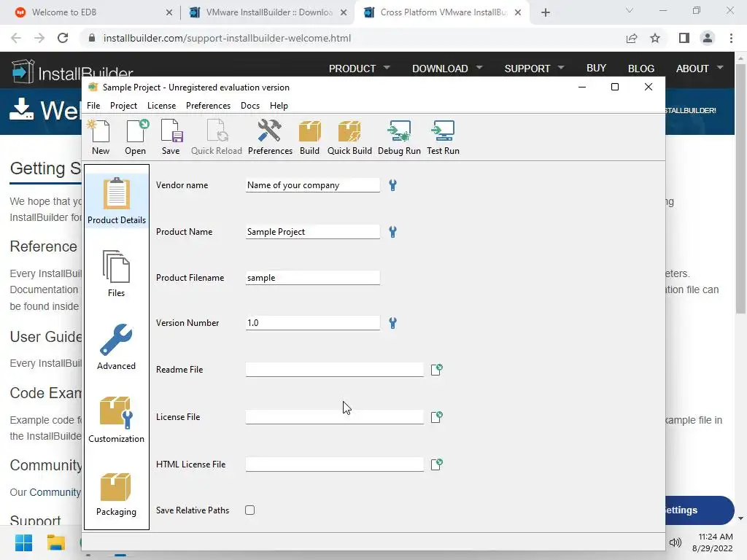This screenshot has height=560, width=747.
Task: Go back in the browser
Action: pyautogui.click(x=16, y=38)
